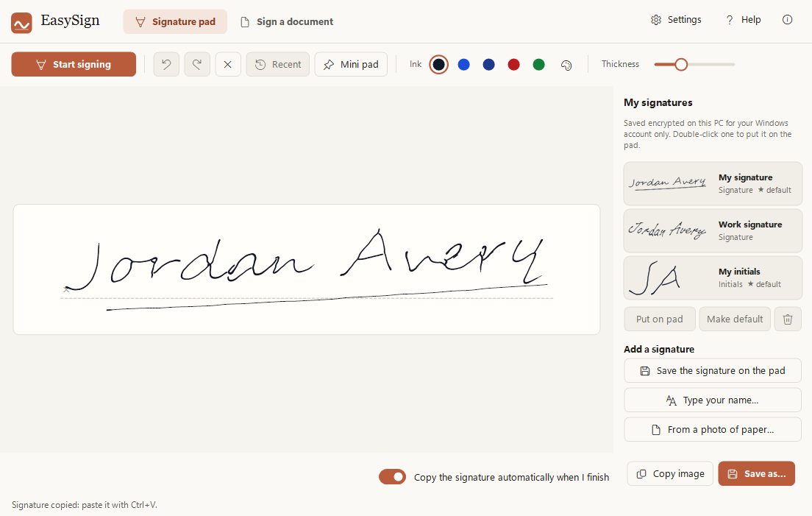Delete the selected signature with trash icon

point(788,319)
